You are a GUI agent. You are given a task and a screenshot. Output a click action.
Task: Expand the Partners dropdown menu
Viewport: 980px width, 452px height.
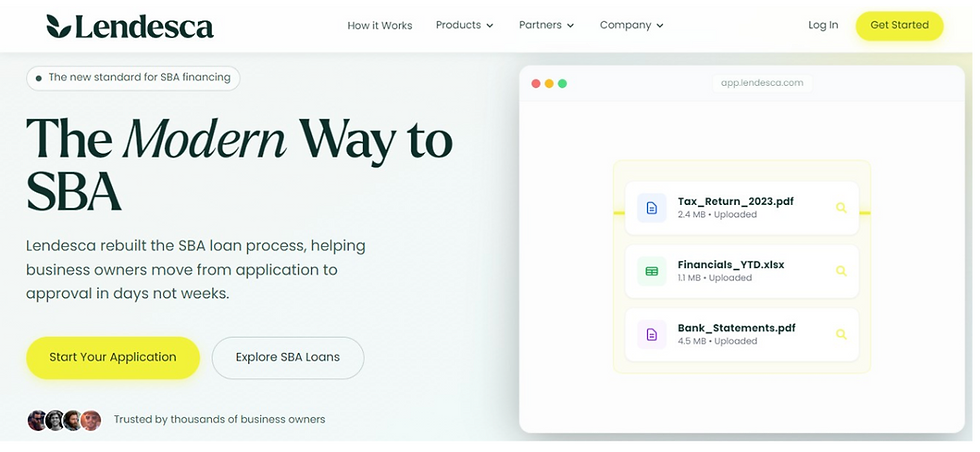pyautogui.click(x=546, y=25)
